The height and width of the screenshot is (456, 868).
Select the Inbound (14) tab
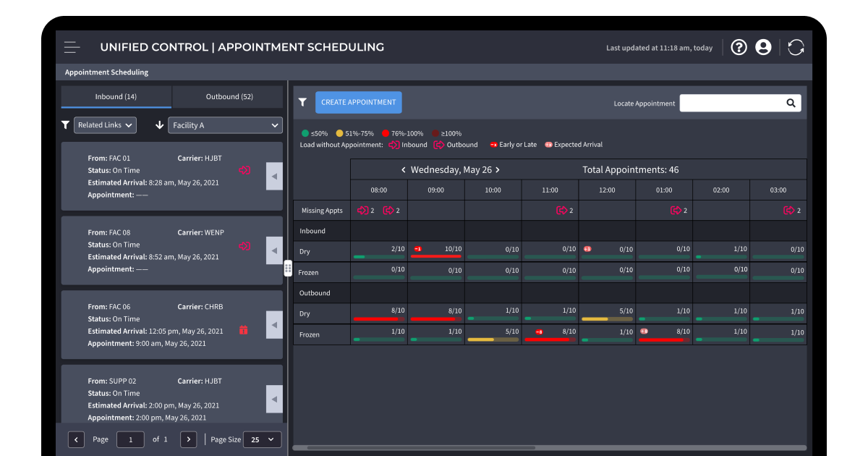point(116,97)
